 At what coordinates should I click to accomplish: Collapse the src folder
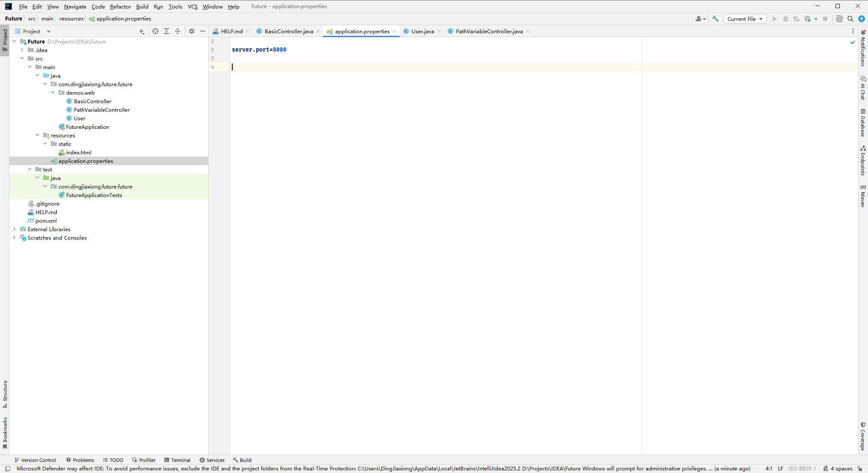coord(22,58)
